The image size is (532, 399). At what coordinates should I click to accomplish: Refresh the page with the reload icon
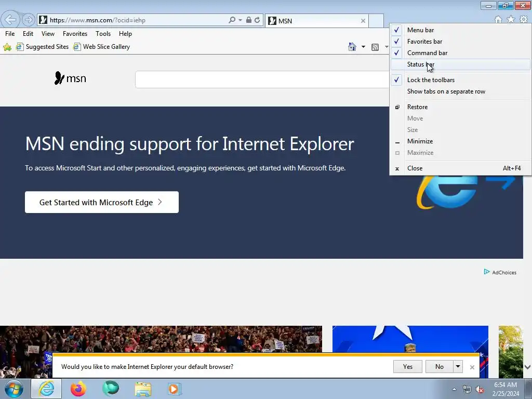tap(257, 20)
